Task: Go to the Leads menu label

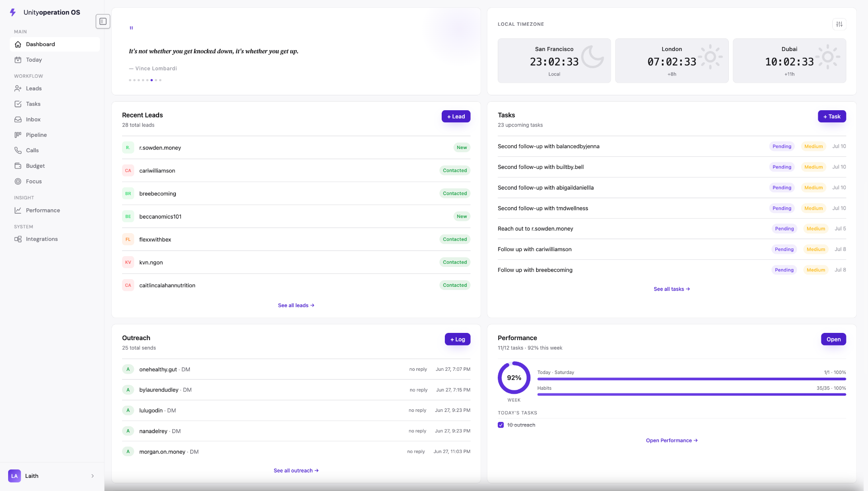Action: [34, 89]
